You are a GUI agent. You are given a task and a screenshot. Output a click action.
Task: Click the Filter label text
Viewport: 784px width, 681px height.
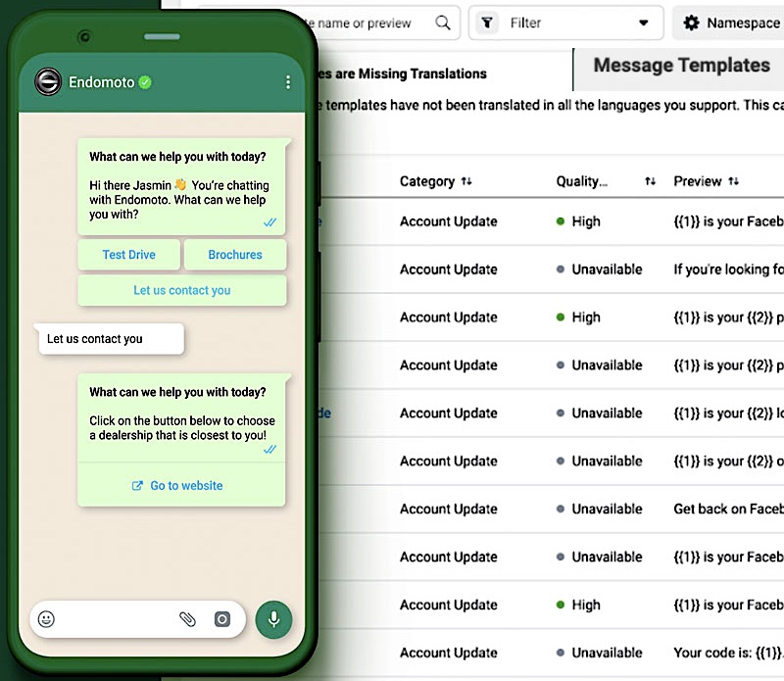[525, 23]
